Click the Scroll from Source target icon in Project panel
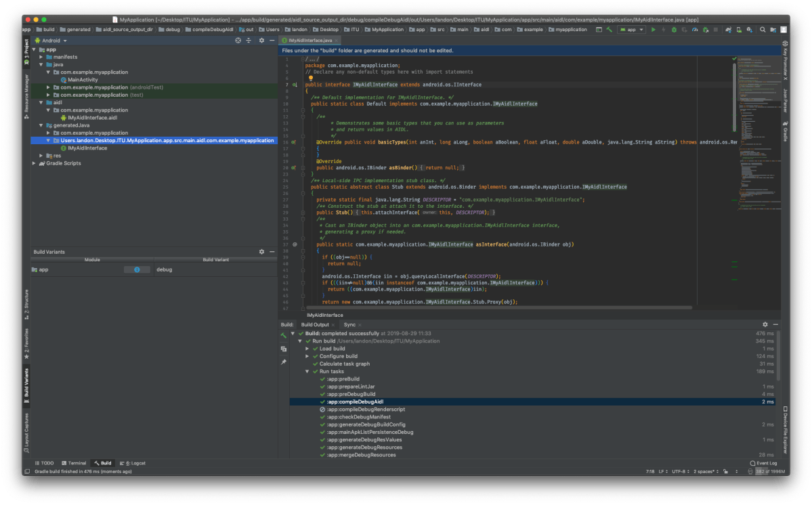Image resolution: width=812 pixels, height=505 pixels. click(238, 40)
